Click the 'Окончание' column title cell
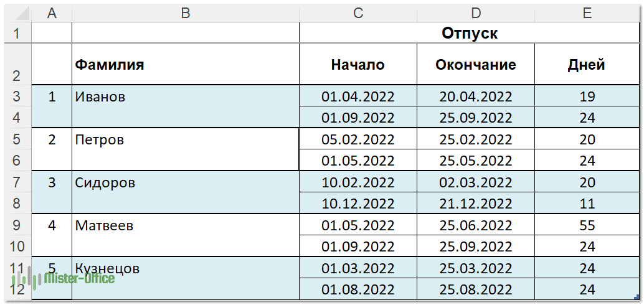Screen dimensions: 644x305 (475, 64)
